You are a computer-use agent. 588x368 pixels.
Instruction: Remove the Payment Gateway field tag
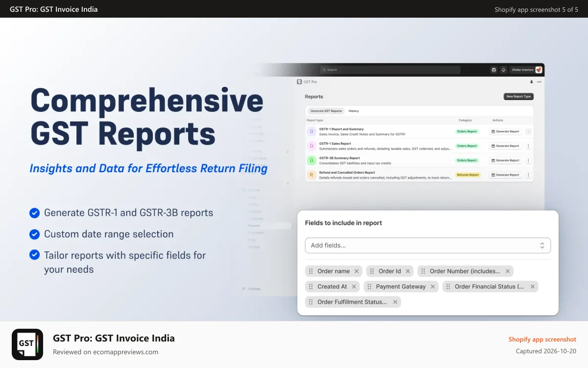point(433,287)
